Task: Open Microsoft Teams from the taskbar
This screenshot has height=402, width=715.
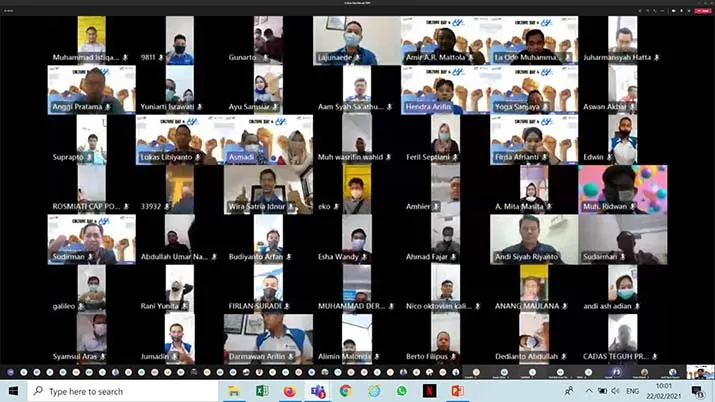Action: pos(317,391)
